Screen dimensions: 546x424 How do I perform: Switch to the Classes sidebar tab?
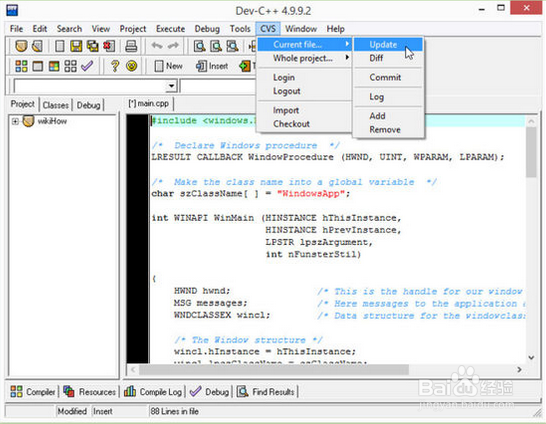coord(55,105)
